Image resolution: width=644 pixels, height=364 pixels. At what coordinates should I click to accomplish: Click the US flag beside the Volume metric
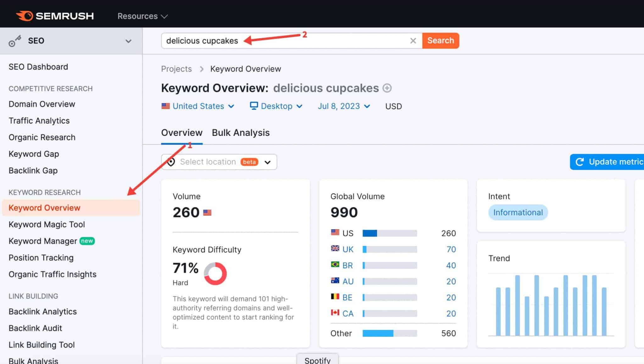click(x=208, y=212)
